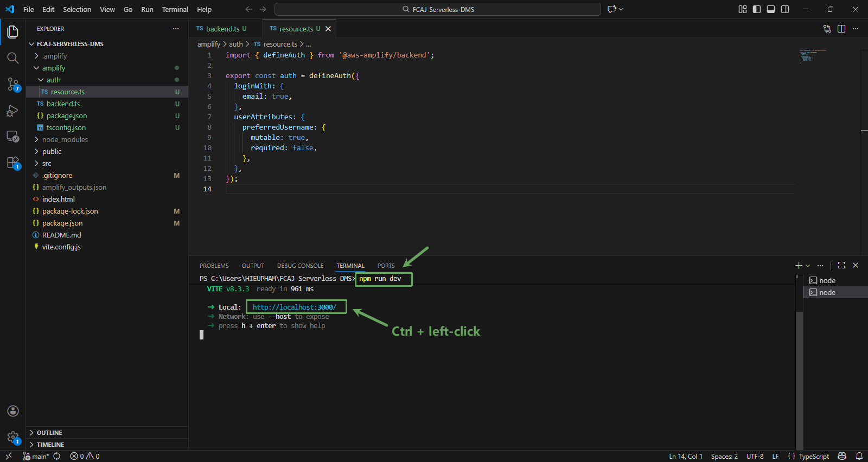The height and width of the screenshot is (462, 868).
Task: Open the Remote Explorer view icon
Action: (13, 137)
